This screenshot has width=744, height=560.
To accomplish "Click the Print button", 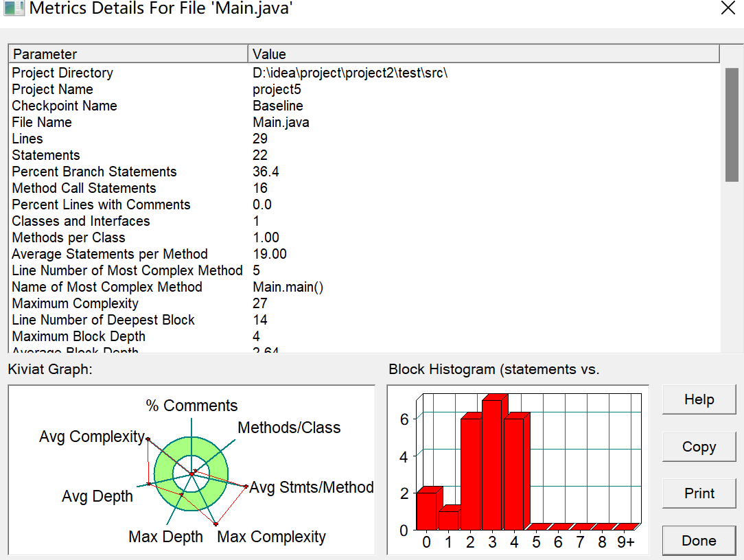I will click(x=699, y=493).
